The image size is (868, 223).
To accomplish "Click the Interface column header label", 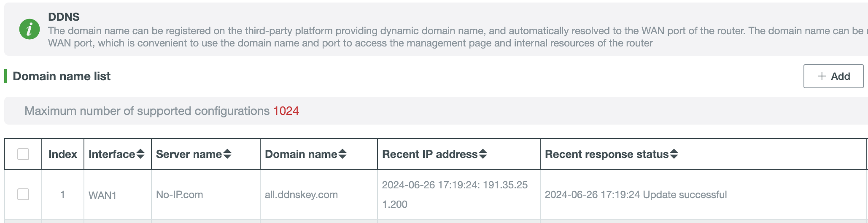I will click(112, 154).
